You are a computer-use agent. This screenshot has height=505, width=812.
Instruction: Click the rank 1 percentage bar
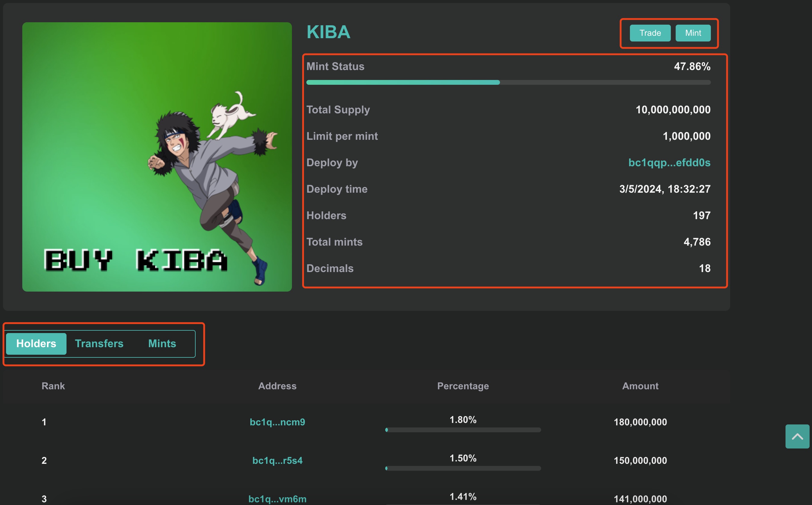(463, 430)
